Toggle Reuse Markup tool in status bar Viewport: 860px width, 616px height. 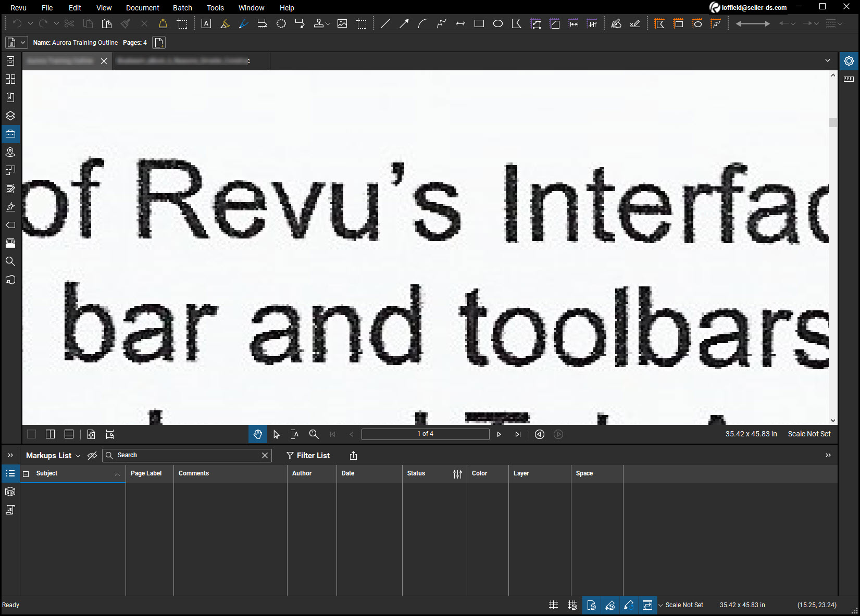[x=629, y=605]
